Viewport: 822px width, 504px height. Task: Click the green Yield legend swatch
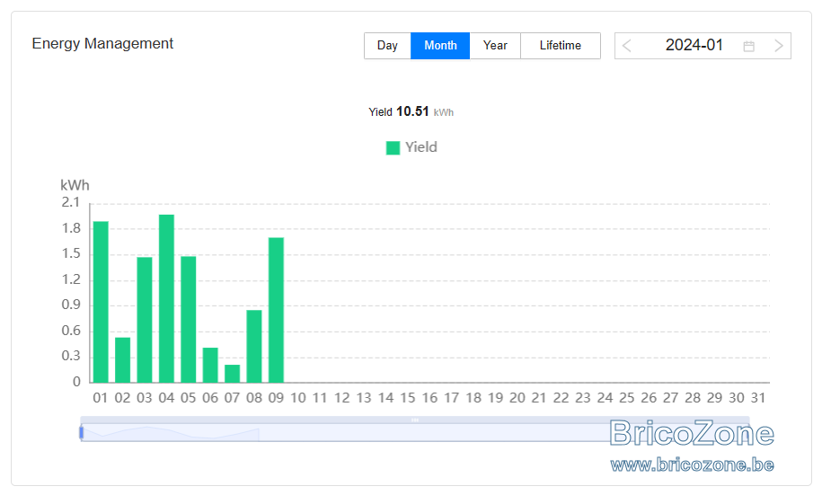393,148
